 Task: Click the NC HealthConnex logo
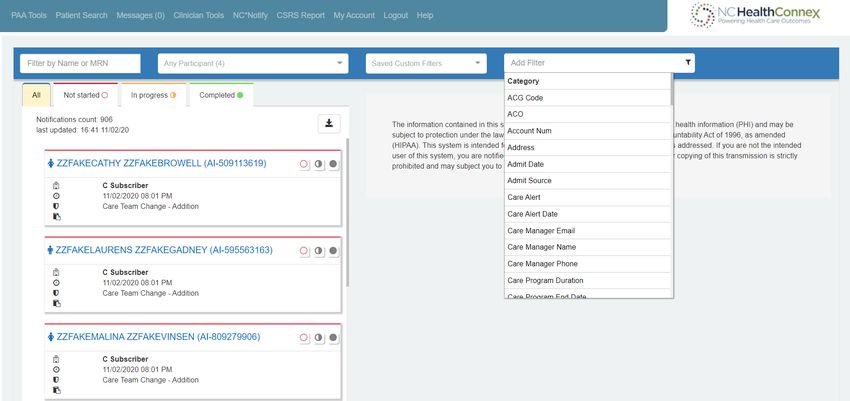click(755, 15)
